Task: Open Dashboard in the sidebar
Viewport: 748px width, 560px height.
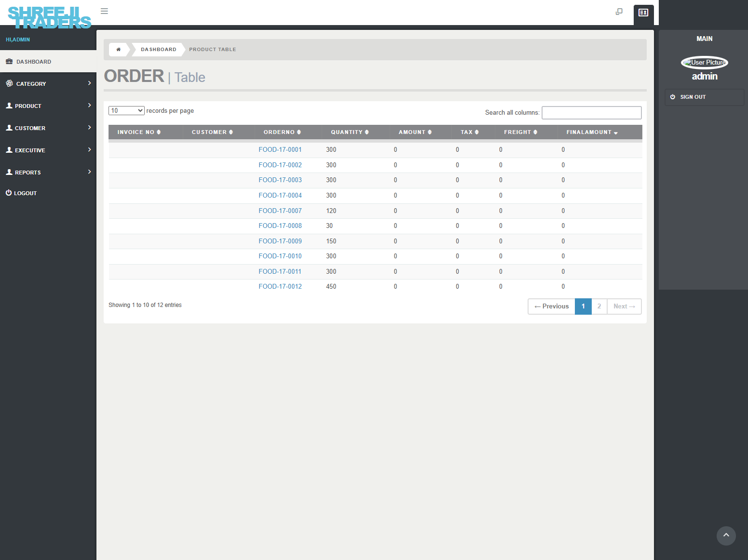Action: (34, 62)
